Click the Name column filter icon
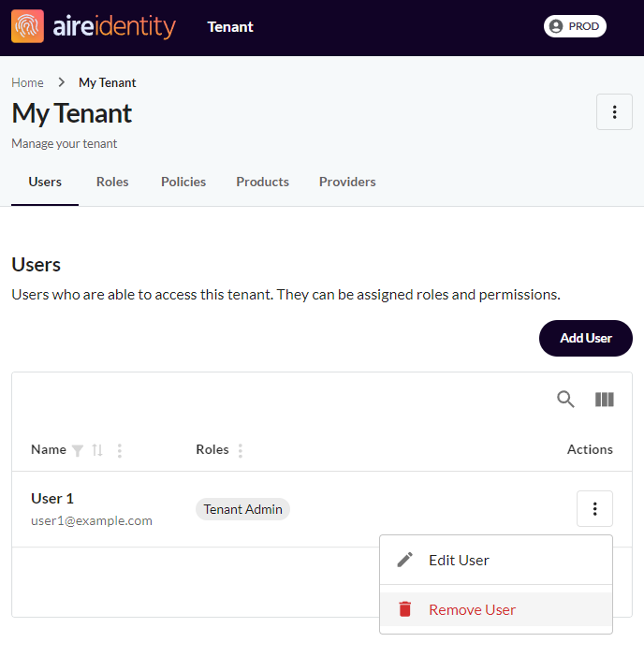Screen dimensions: 644x657 tap(78, 450)
